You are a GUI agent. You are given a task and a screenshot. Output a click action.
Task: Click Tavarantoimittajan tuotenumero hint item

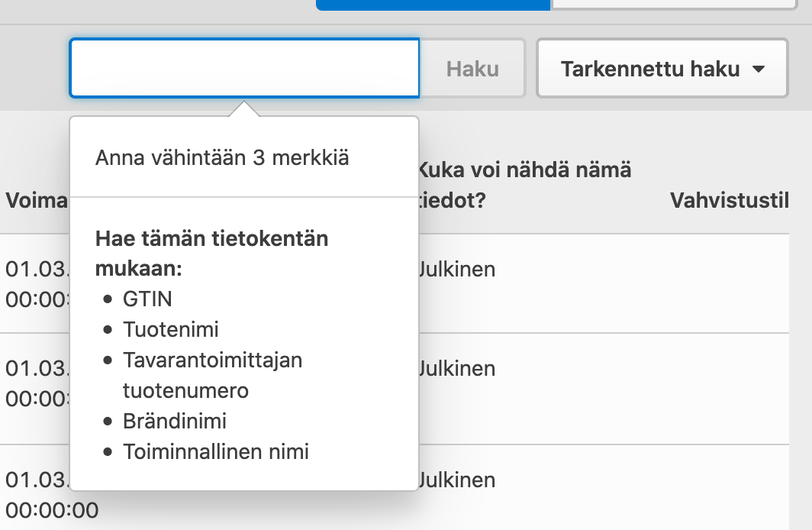212,375
